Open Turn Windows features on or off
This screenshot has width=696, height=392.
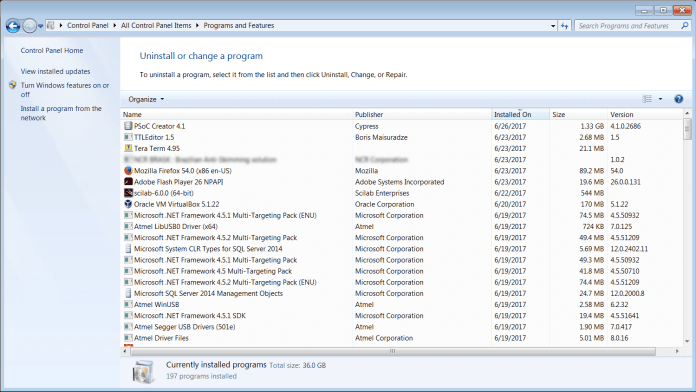coord(65,90)
